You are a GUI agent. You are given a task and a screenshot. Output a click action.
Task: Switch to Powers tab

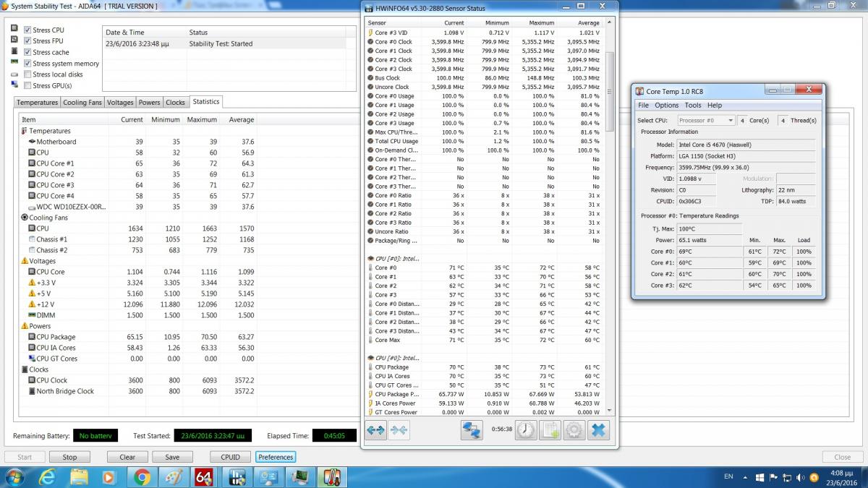point(150,103)
